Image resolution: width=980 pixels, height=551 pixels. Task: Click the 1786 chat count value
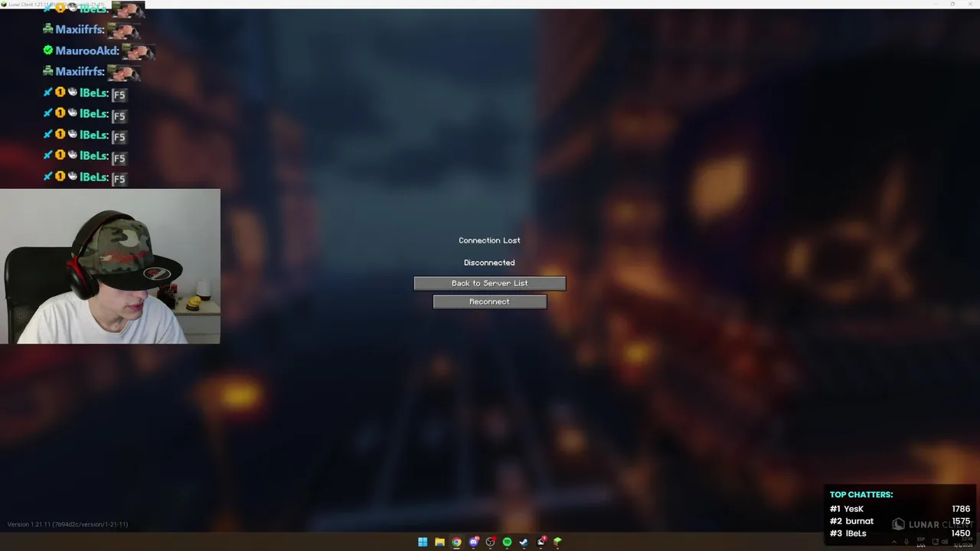click(961, 509)
